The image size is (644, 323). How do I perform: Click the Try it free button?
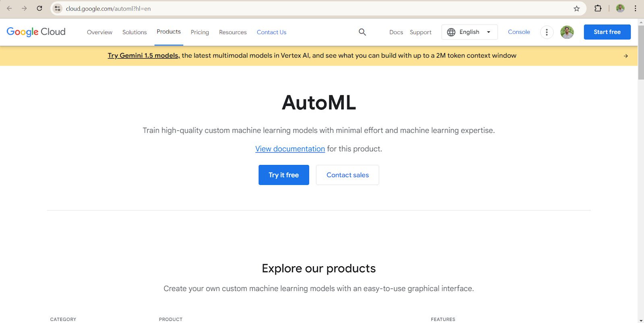(x=284, y=175)
